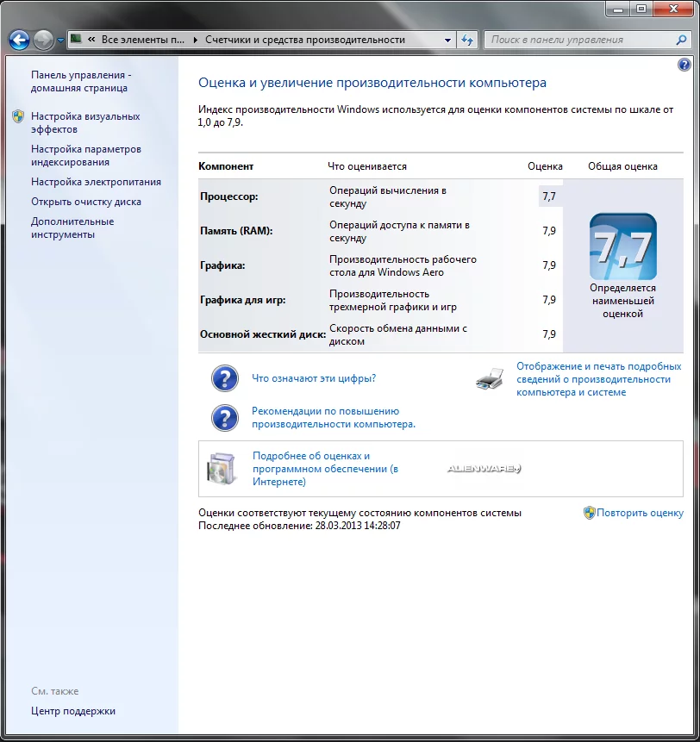700x742 pixels.
Task: Refresh the page with the refresh icon
Action: pos(467,41)
